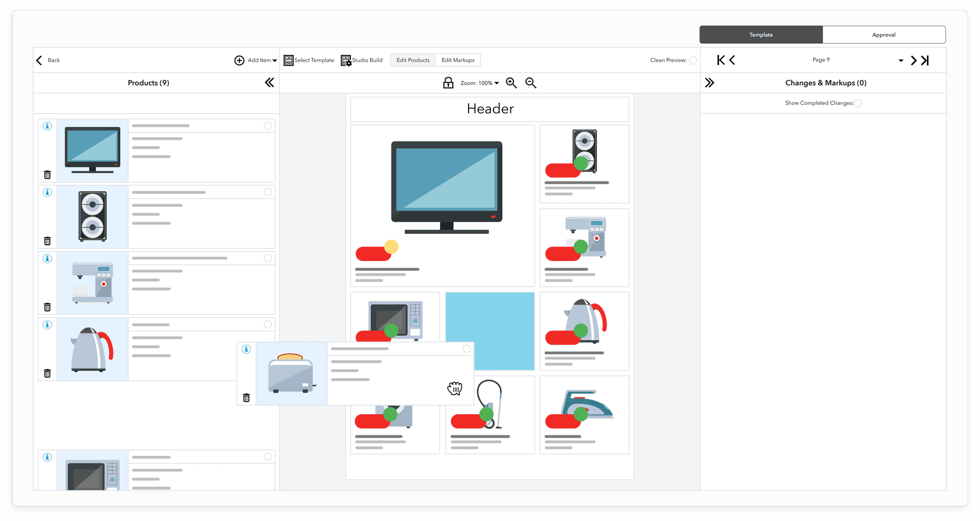Switch to the Approval tab

pos(883,34)
